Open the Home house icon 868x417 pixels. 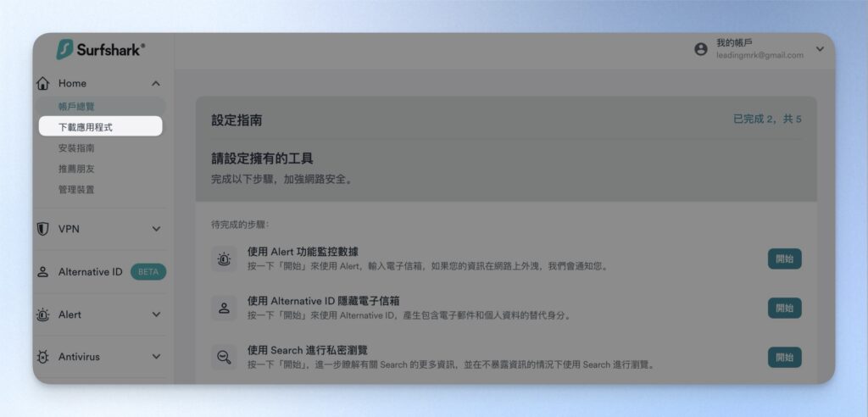42,84
